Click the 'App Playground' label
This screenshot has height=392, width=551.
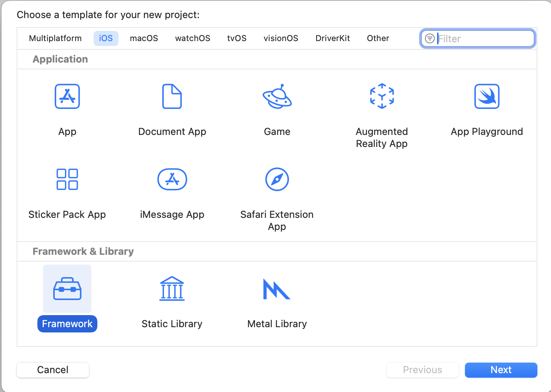coord(487,132)
